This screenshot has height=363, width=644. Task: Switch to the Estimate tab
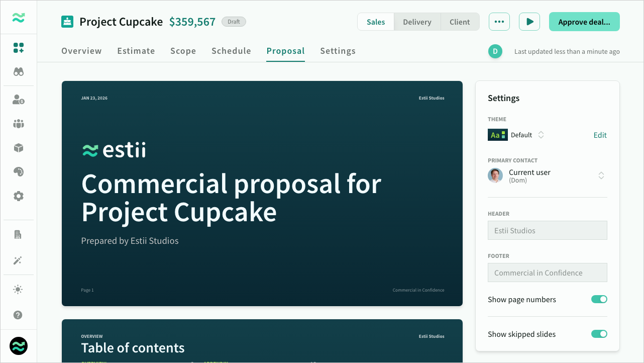[136, 51]
